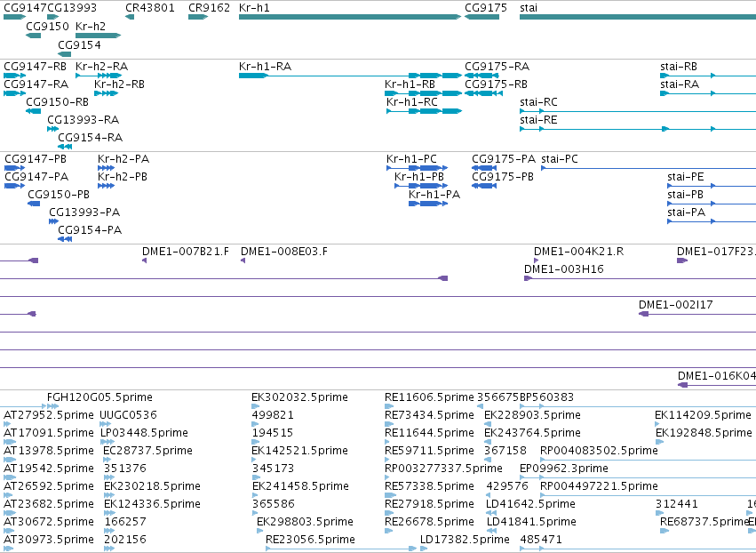
Task: Click the RP003277337.5prime EST
Action: point(387,477)
